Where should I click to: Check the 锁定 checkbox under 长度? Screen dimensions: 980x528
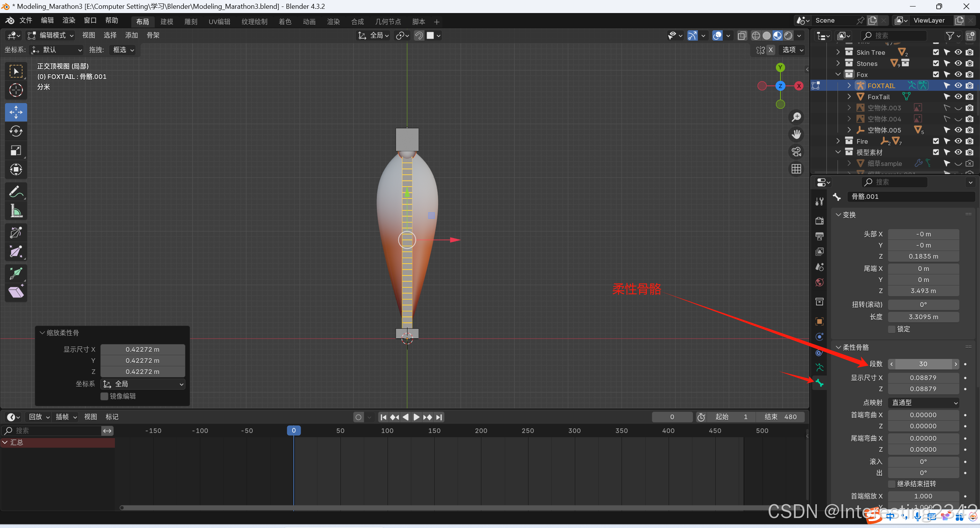click(892, 329)
